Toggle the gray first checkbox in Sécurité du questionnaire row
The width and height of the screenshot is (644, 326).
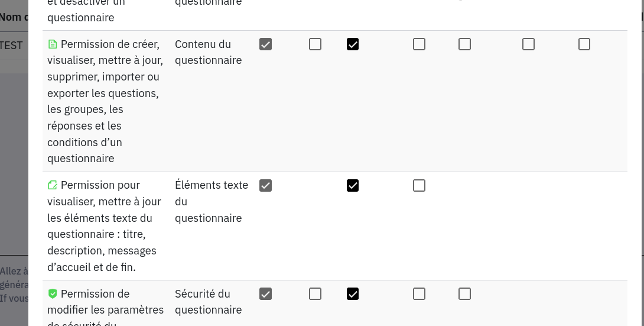click(266, 294)
